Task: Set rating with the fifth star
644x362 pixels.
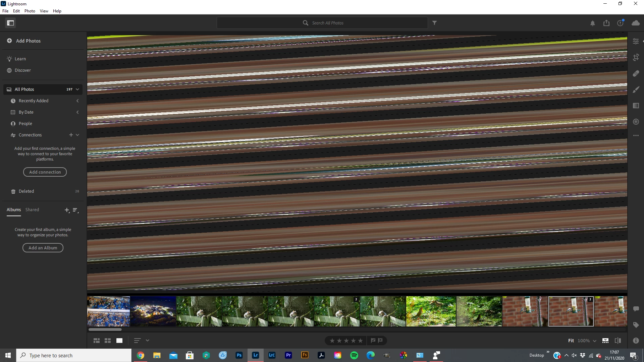Action: pyautogui.click(x=360, y=341)
